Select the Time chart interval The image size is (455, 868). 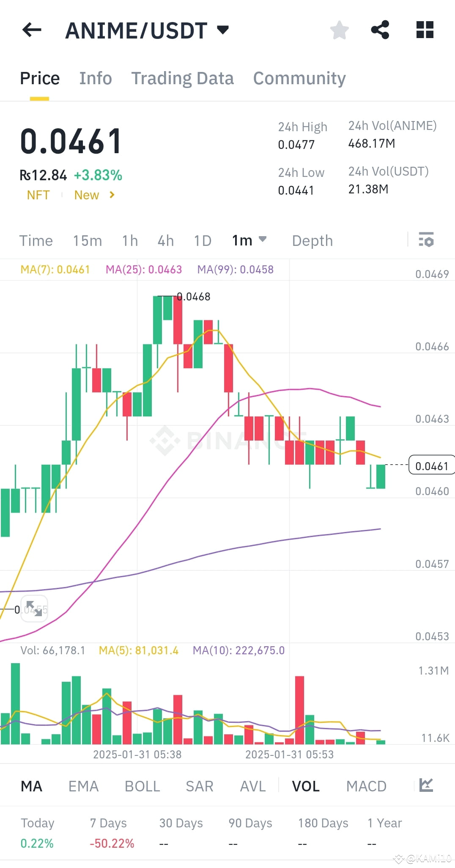(x=36, y=240)
